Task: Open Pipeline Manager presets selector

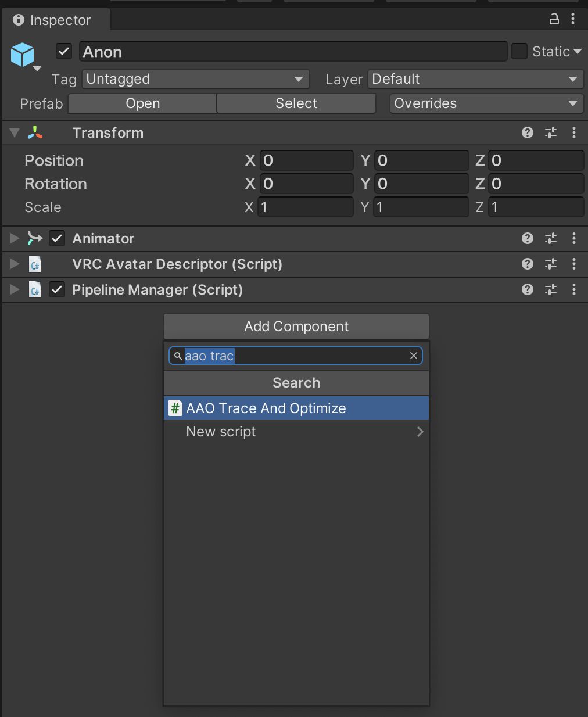Action: pos(551,289)
